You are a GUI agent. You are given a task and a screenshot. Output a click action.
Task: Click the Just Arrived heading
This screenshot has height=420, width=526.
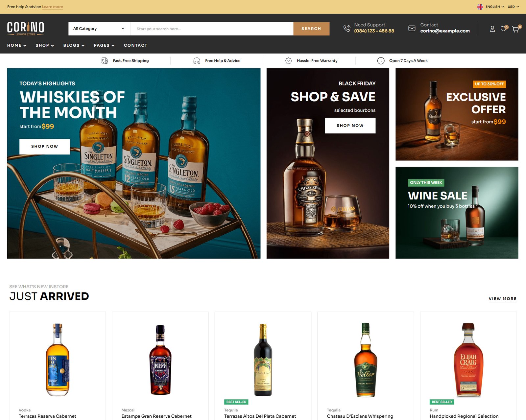[x=49, y=296]
